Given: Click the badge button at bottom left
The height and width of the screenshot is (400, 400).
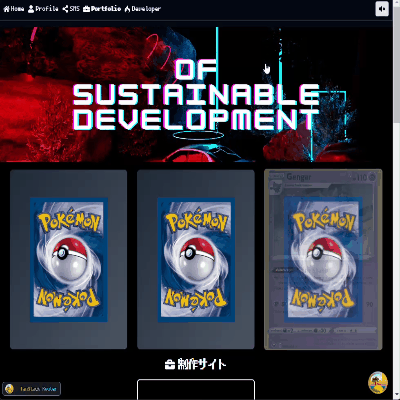Looking at the screenshot, I should (x=32, y=389).
